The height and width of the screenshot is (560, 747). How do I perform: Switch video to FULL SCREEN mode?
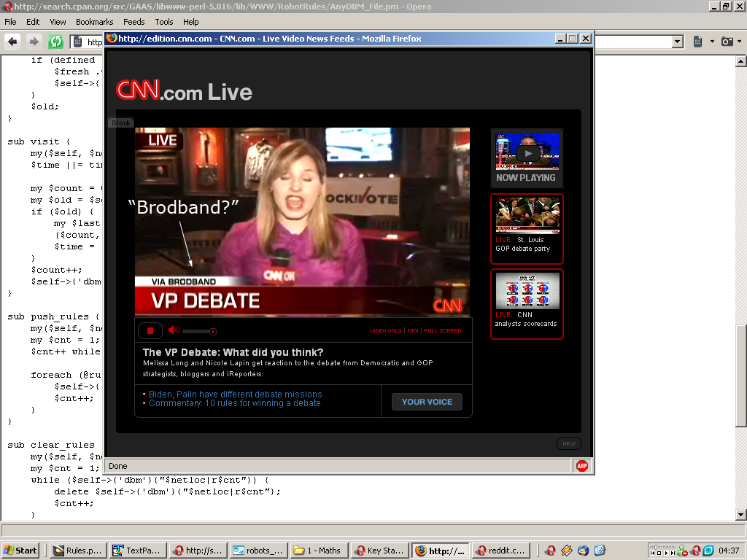pos(443,330)
